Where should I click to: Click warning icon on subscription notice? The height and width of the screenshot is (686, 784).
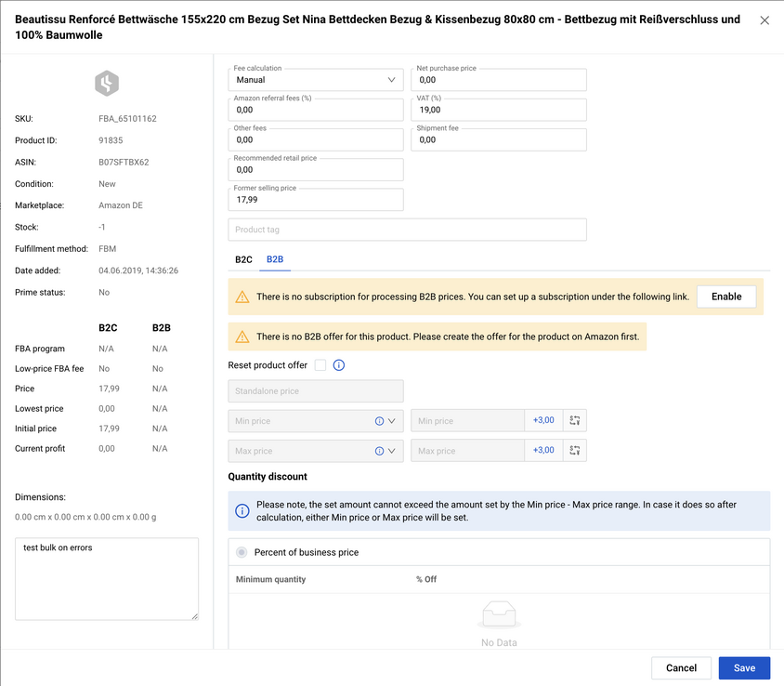pyautogui.click(x=242, y=297)
